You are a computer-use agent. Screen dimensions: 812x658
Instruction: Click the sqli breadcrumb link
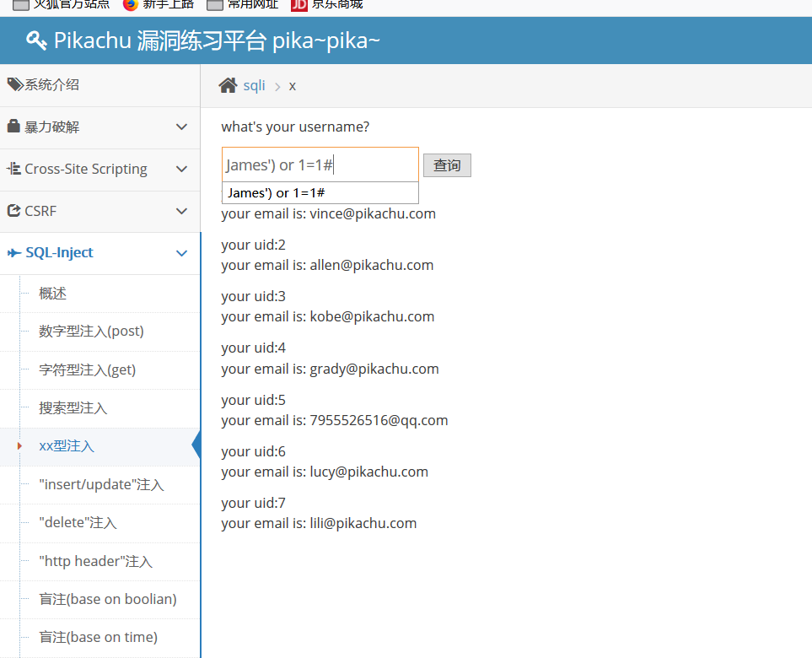tap(254, 85)
